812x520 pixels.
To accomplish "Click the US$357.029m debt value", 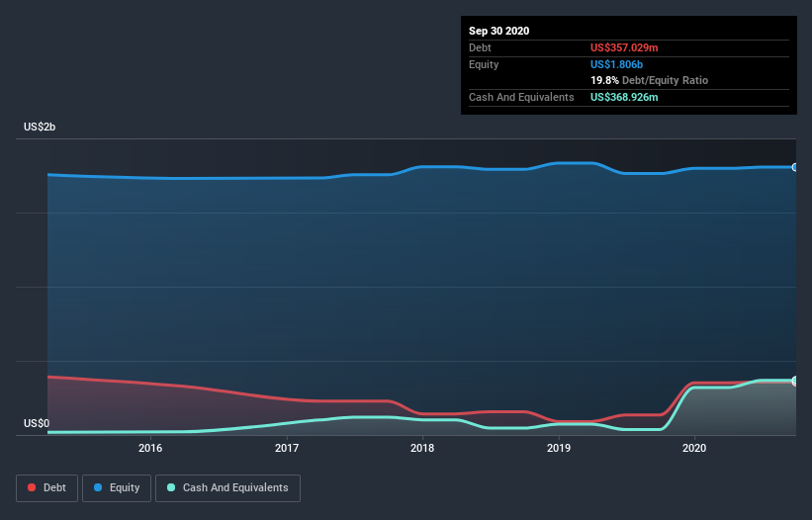I will [x=624, y=47].
